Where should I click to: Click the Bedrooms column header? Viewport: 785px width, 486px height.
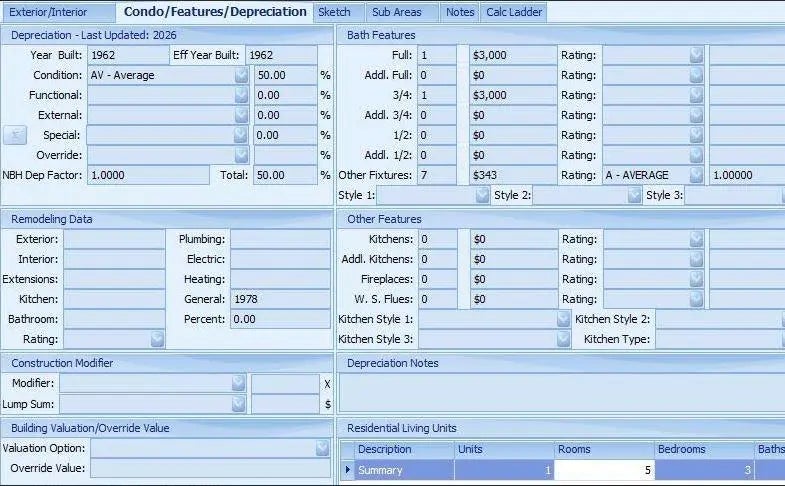click(704, 450)
